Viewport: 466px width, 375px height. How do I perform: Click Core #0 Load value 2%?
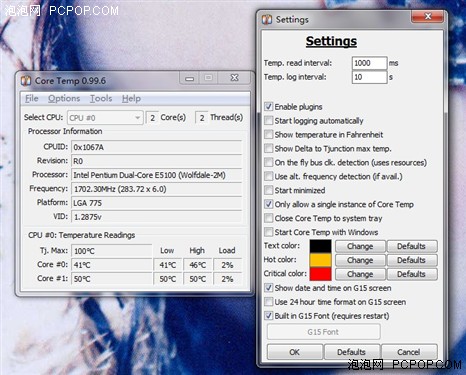pos(227,265)
